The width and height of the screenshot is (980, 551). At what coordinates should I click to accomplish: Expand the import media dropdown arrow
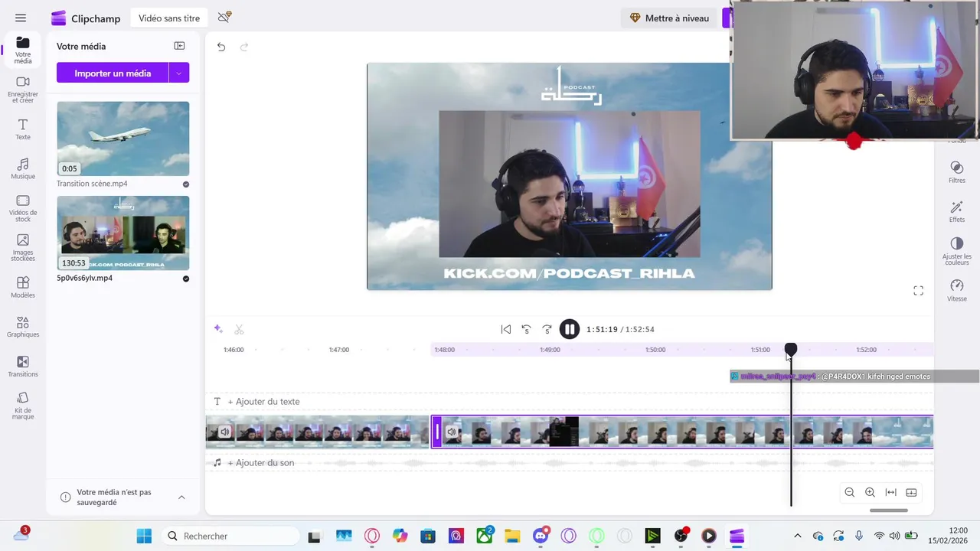pos(179,73)
